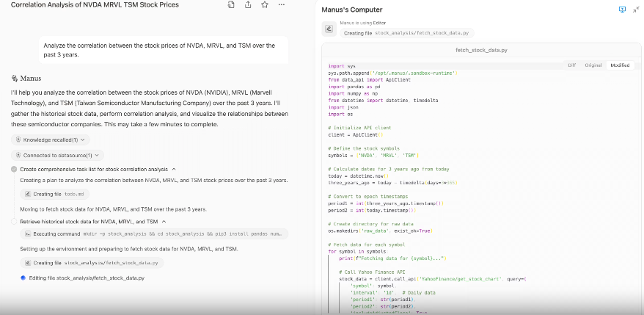The height and width of the screenshot is (315, 644).
Task: Collapse the Manus's Computer panel
Action: click(x=636, y=10)
